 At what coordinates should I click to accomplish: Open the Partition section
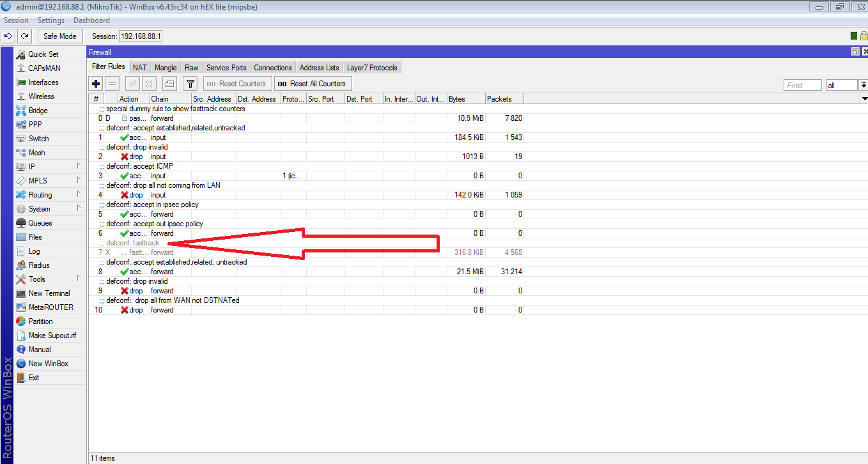click(x=41, y=321)
